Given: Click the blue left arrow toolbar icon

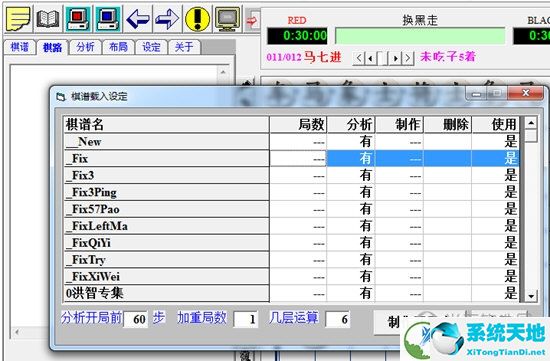Looking at the screenshot, I should 138,18.
